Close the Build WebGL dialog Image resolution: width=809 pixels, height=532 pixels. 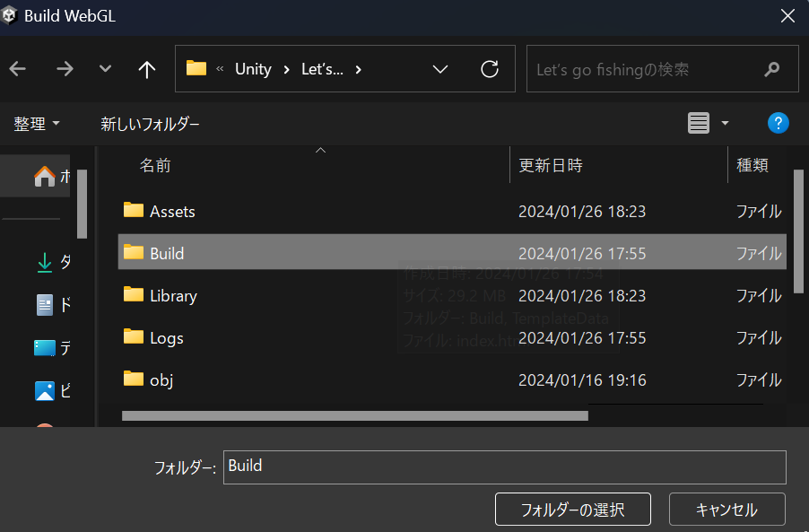coord(787,16)
